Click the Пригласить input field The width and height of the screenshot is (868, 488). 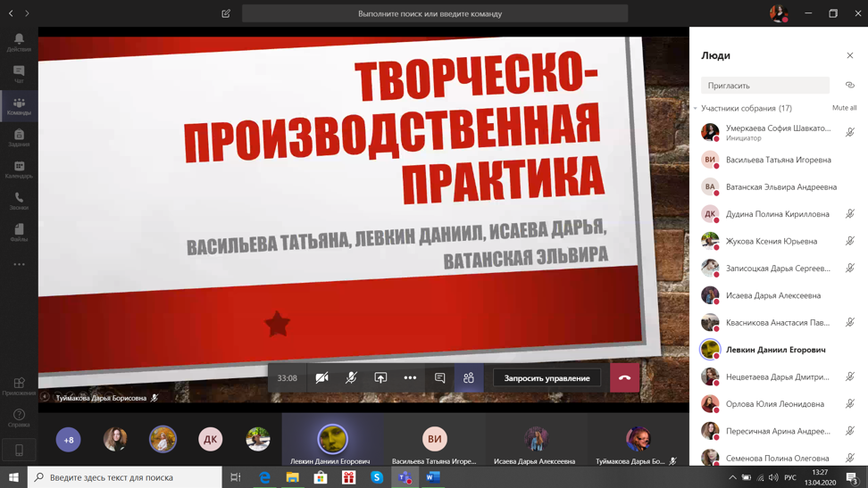(764, 86)
